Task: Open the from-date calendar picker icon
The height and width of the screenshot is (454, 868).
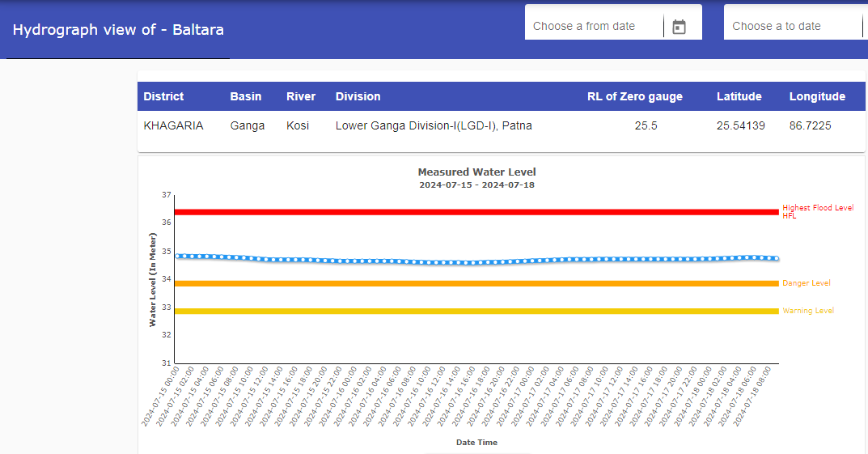Action: [679, 27]
